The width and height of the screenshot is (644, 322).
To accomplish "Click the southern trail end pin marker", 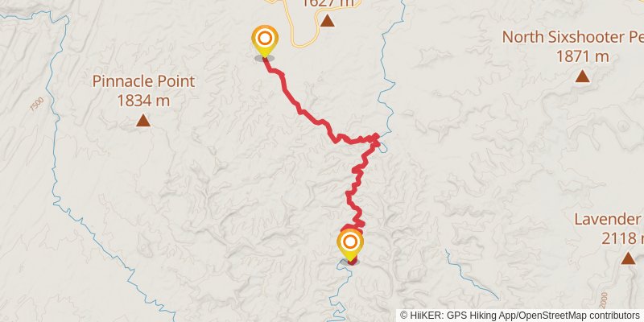I will 350,245.
